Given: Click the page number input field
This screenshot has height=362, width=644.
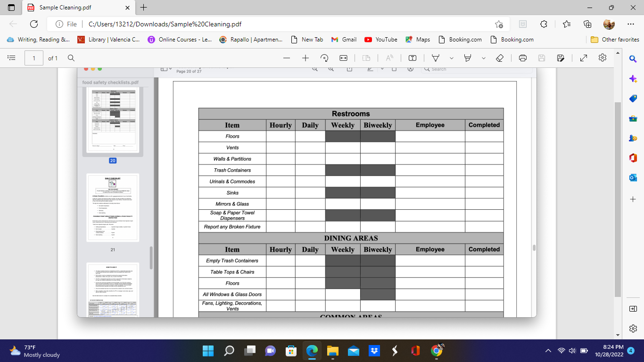Looking at the screenshot, I should click(34, 58).
